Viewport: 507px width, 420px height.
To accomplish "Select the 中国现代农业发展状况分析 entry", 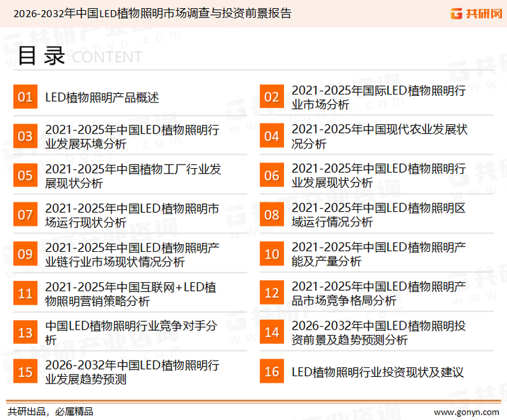I will tap(379, 136).
